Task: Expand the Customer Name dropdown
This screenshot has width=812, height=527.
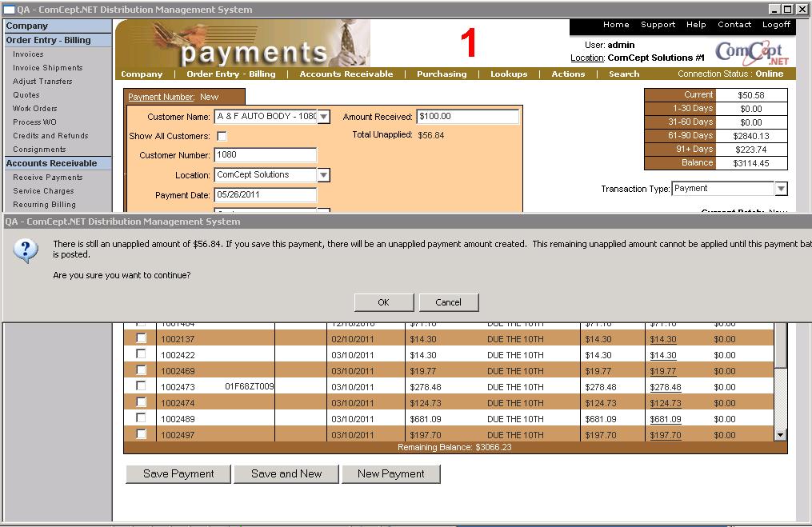Action: pyautogui.click(x=323, y=117)
